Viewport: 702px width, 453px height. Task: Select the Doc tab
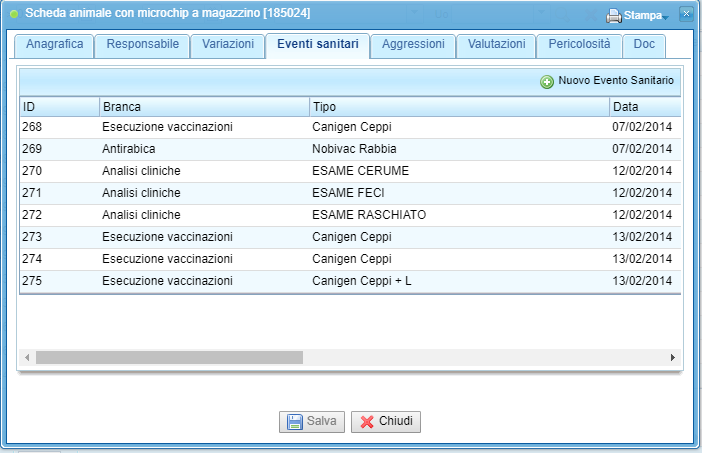click(644, 45)
